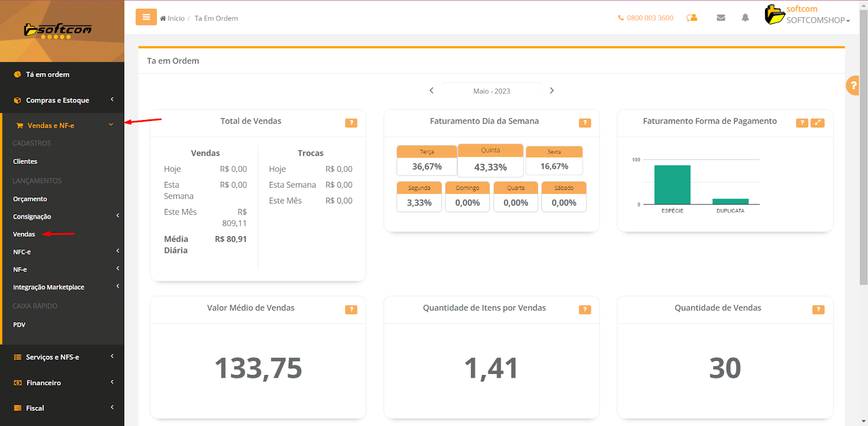Open Vendas in the sidebar
The height and width of the screenshot is (426, 868).
(24, 234)
